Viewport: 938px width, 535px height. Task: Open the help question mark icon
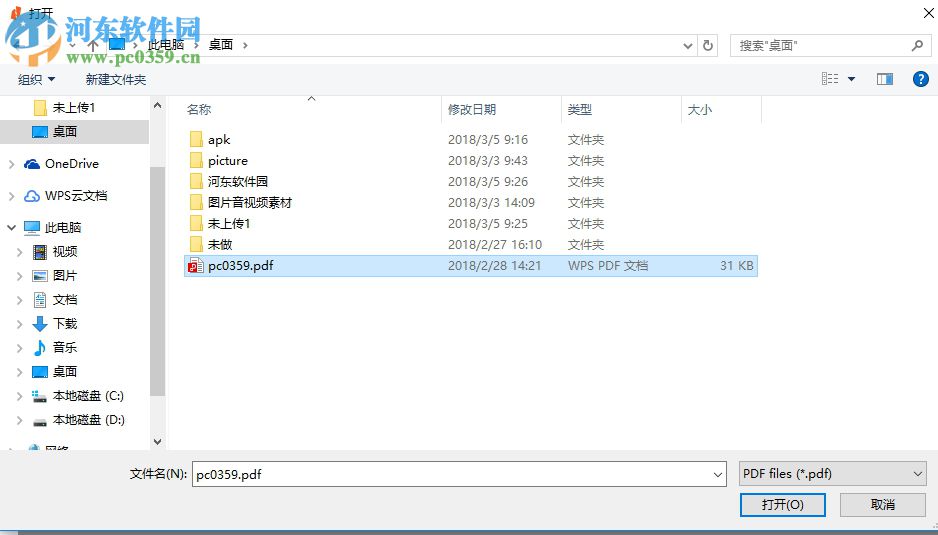click(921, 79)
